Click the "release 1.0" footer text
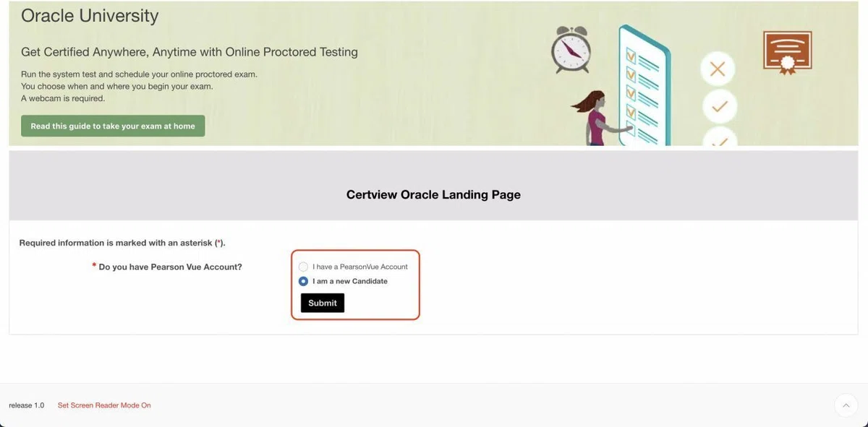868x427 pixels. pyautogui.click(x=27, y=405)
